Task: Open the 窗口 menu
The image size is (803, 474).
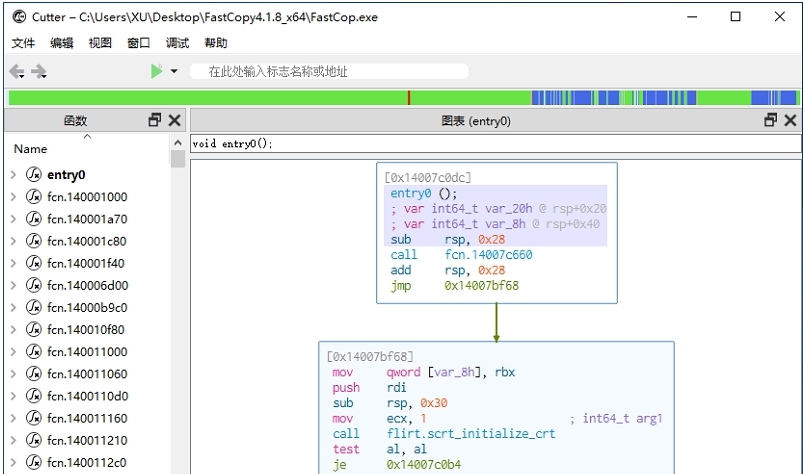Action: point(138,43)
